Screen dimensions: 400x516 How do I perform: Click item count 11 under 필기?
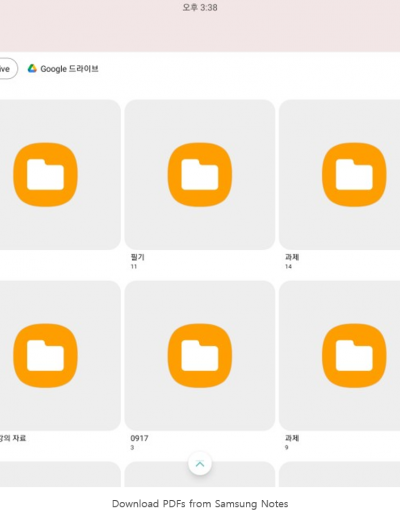pyautogui.click(x=134, y=266)
